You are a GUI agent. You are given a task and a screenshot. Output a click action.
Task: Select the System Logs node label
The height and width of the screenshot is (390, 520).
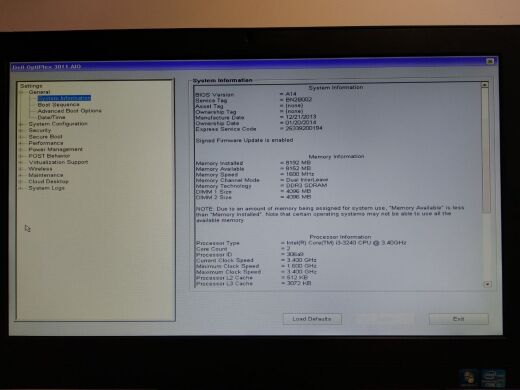(46, 188)
